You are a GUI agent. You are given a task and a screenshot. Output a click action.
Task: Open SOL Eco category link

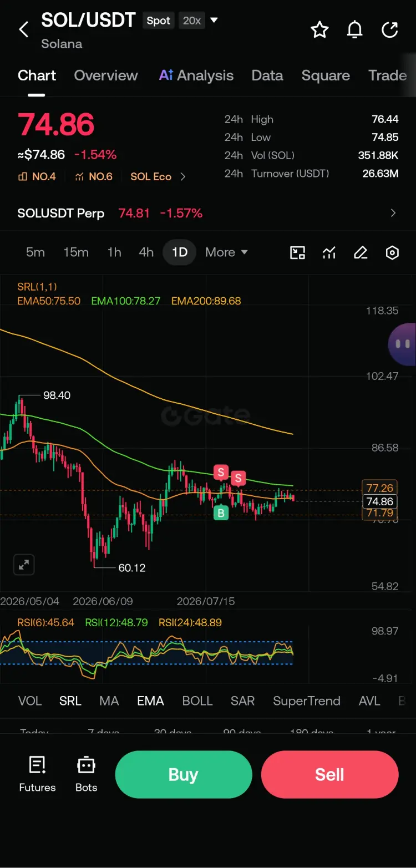coord(151,177)
